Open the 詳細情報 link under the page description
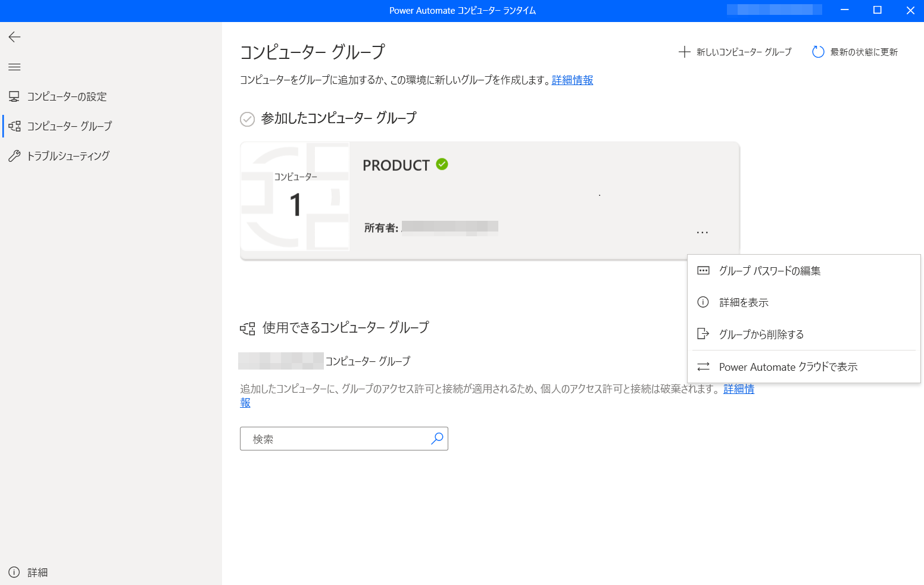This screenshot has width=924, height=585. tap(572, 80)
